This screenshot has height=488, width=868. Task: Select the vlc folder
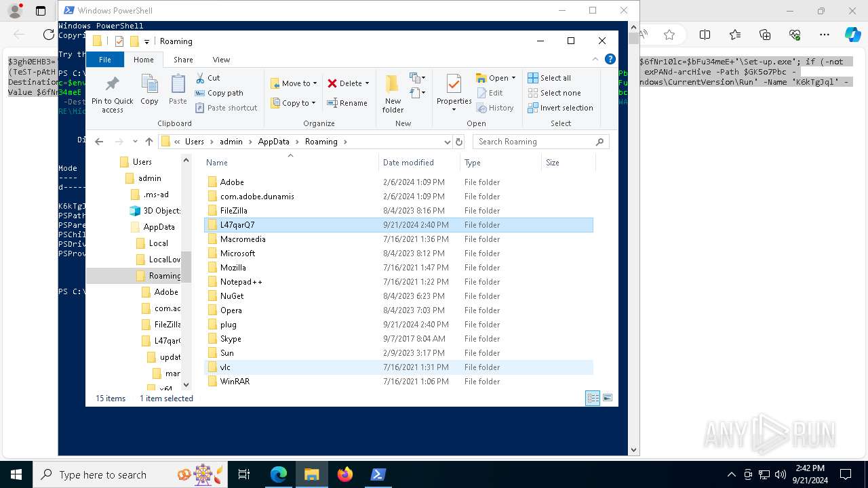[x=399, y=367]
